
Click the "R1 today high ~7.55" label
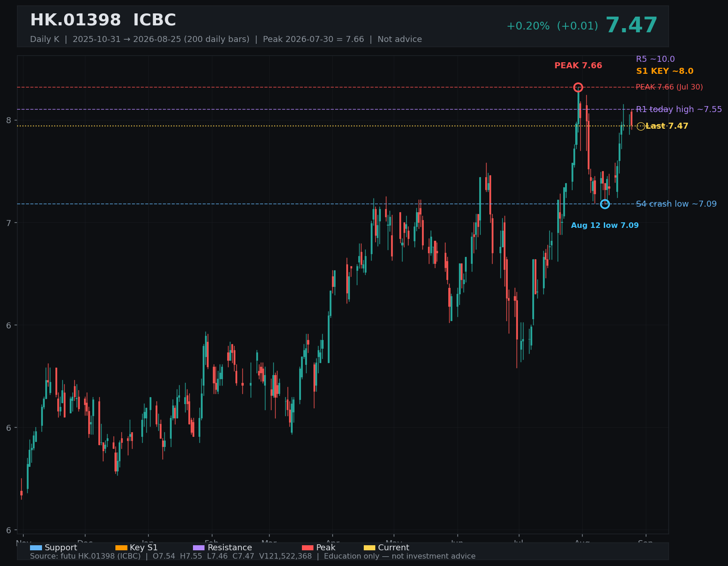(679, 109)
